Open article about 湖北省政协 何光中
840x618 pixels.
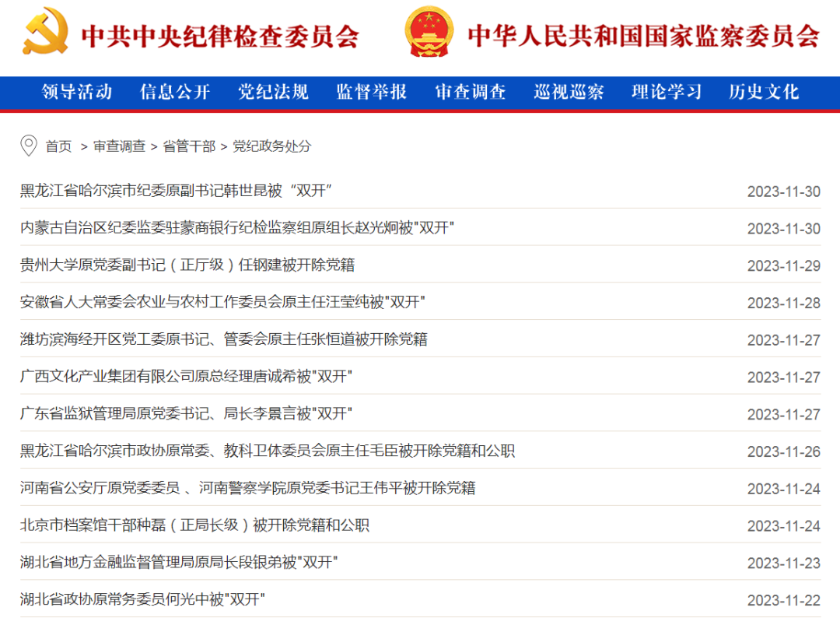pos(142,599)
